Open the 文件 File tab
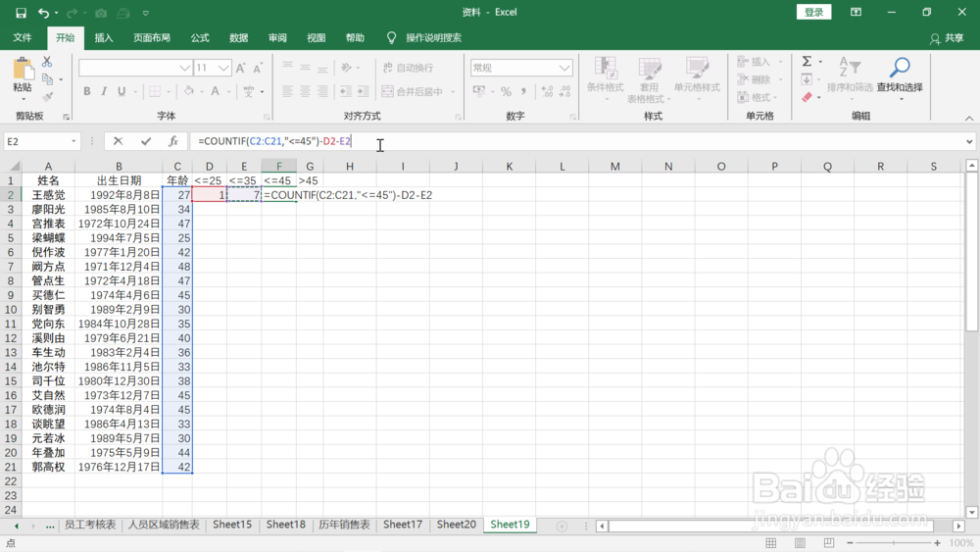This screenshot has height=552, width=980. tap(23, 37)
